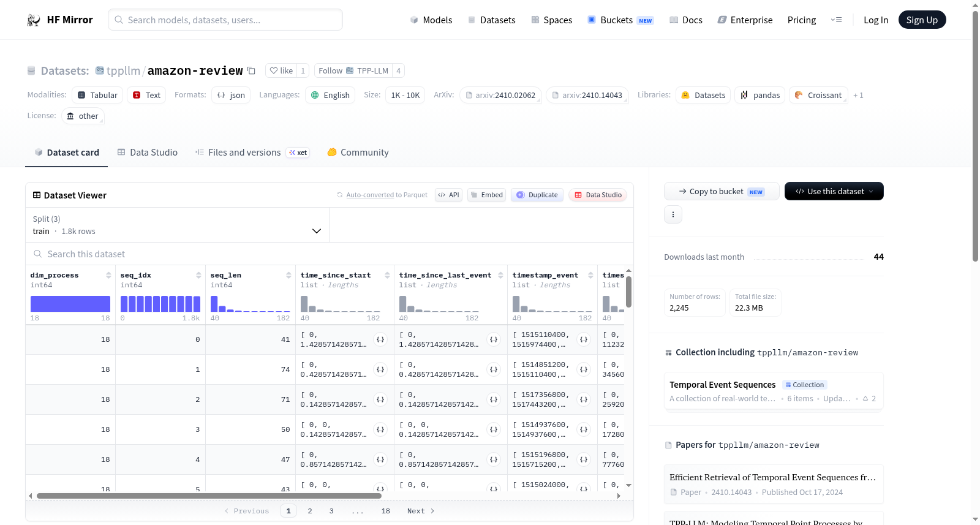Sort the timestamp_event column
Screen dimensions: 980x525
pos(590,275)
